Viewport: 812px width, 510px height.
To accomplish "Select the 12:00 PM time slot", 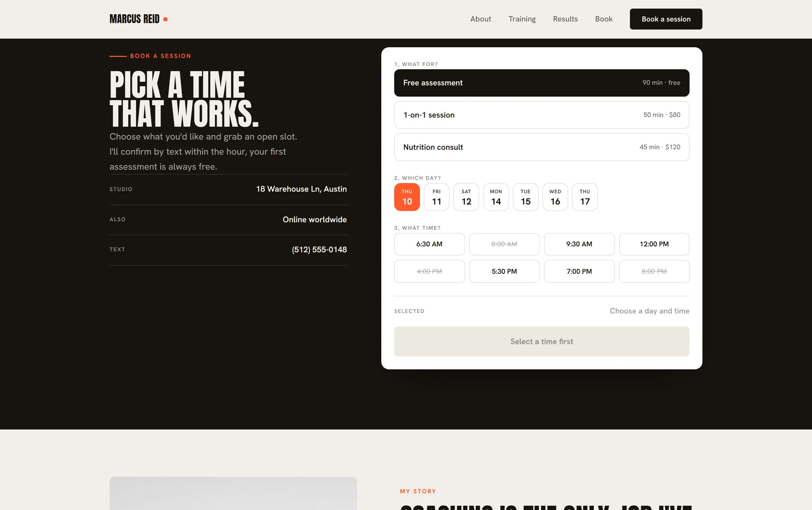I will tap(654, 244).
